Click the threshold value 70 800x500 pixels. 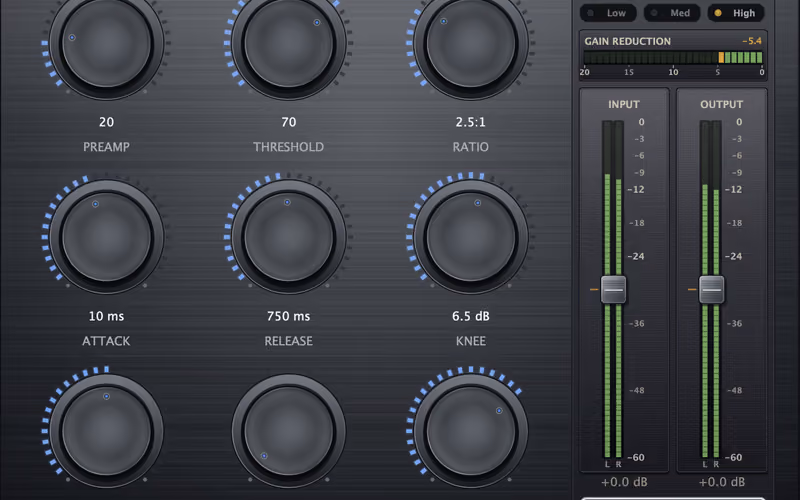pyautogui.click(x=289, y=122)
